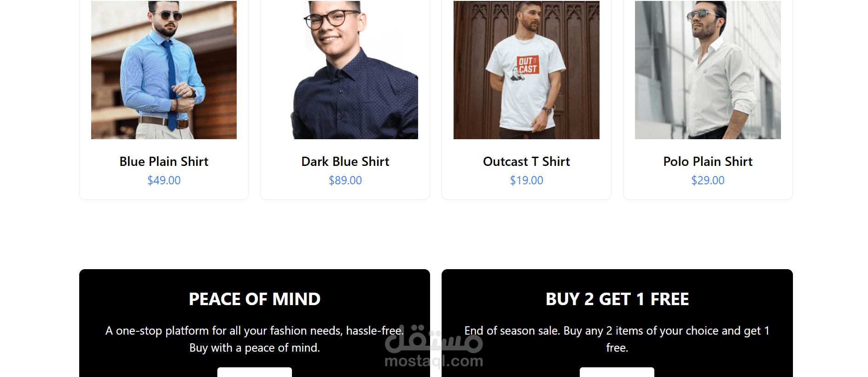Screen dimensions: 868x377
Task: Select the $29.00 price label
Action: pyautogui.click(x=708, y=180)
